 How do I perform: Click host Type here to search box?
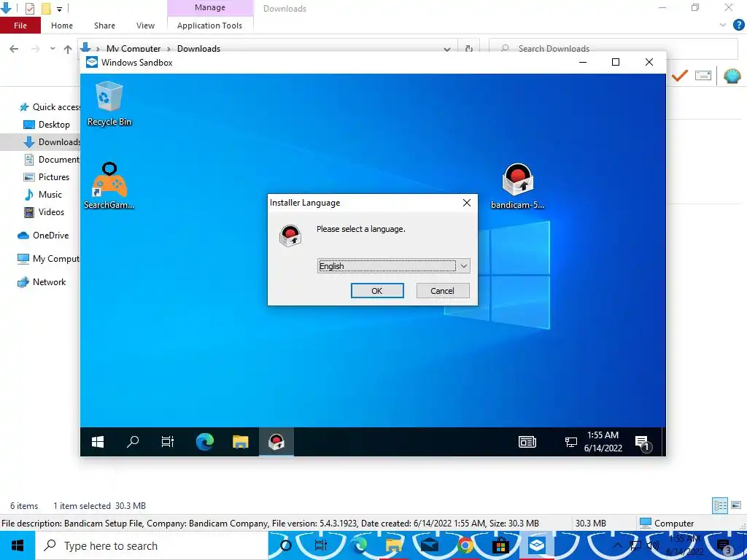click(x=152, y=545)
